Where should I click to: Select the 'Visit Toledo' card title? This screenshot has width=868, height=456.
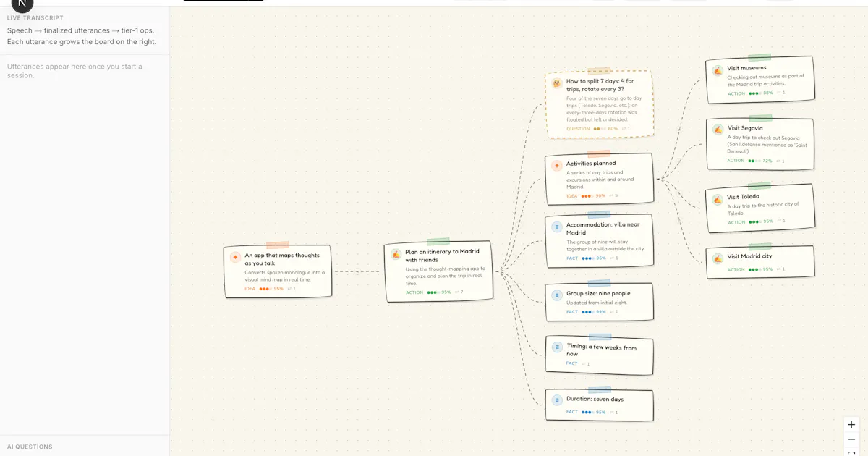[743, 197]
